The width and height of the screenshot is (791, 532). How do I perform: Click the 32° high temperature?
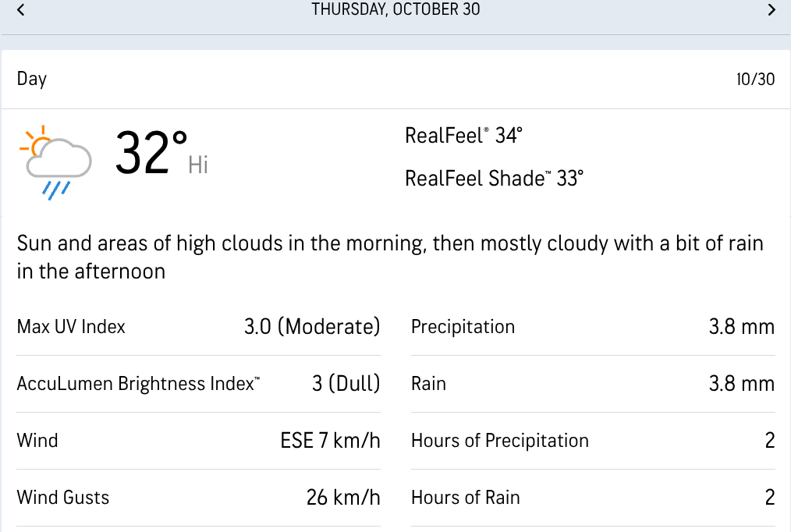point(151,152)
